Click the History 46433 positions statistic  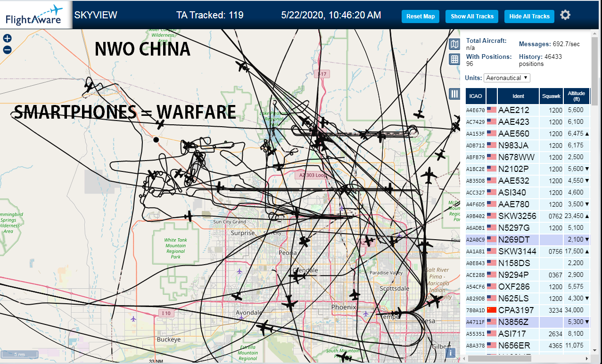click(540, 60)
